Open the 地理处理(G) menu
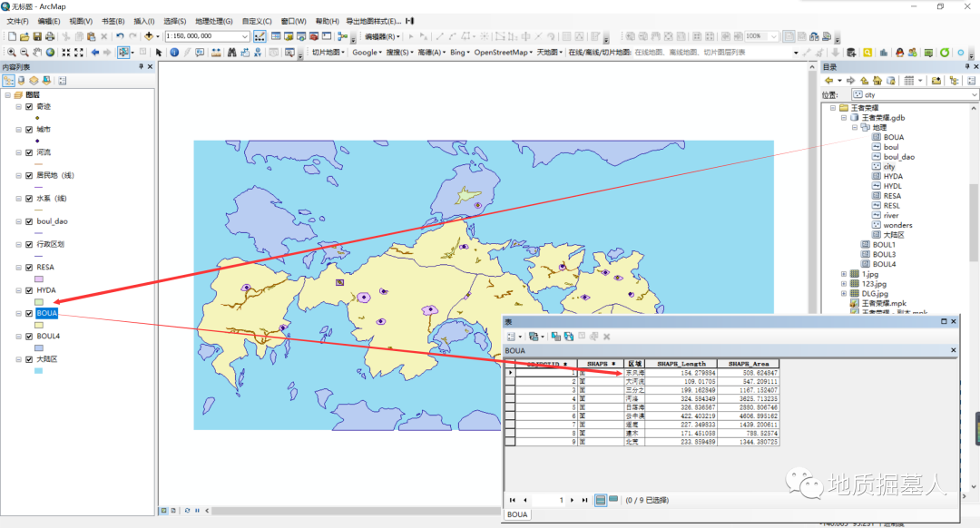Image resolution: width=980 pixels, height=528 pixels. click(x=214, y=21)
